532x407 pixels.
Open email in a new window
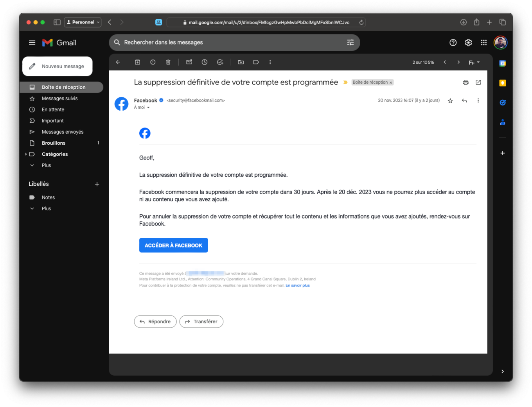click(478, 82)
